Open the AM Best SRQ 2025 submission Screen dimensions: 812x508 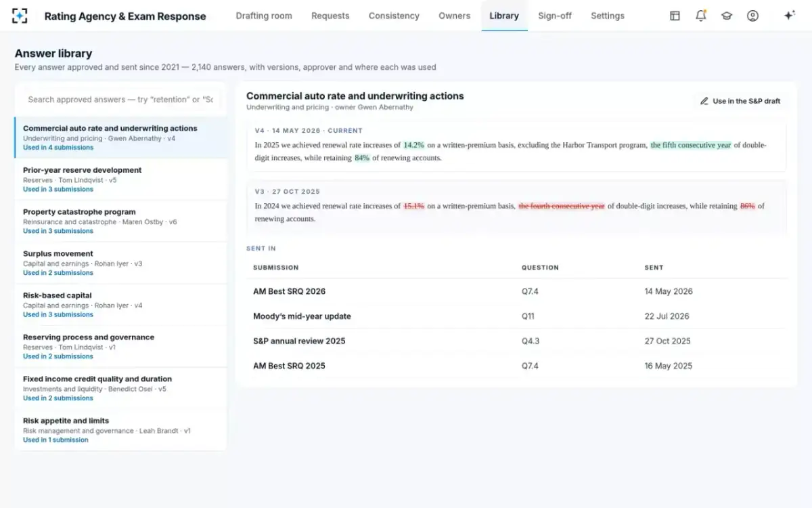tap(289, 366)
